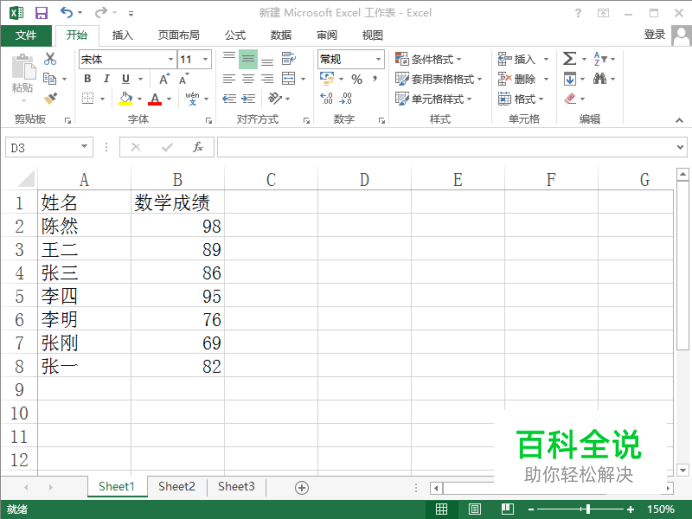Click the Cut scissors icon
This screenshot has width=692, height=519.
pyautogui.click(x=50, y=59)
